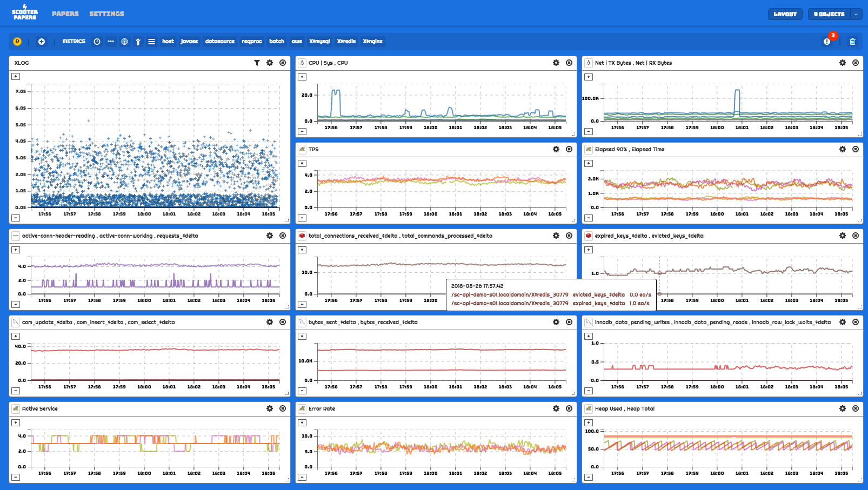Click the plus button in TPS panel
The image size is (868, 490).
click(x=302, y=163)
